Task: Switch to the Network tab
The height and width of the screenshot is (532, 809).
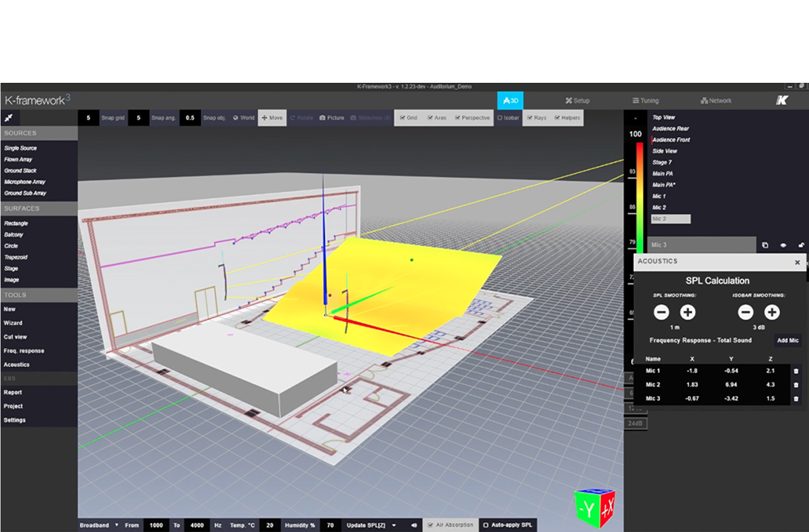Action: click(716, 100)
